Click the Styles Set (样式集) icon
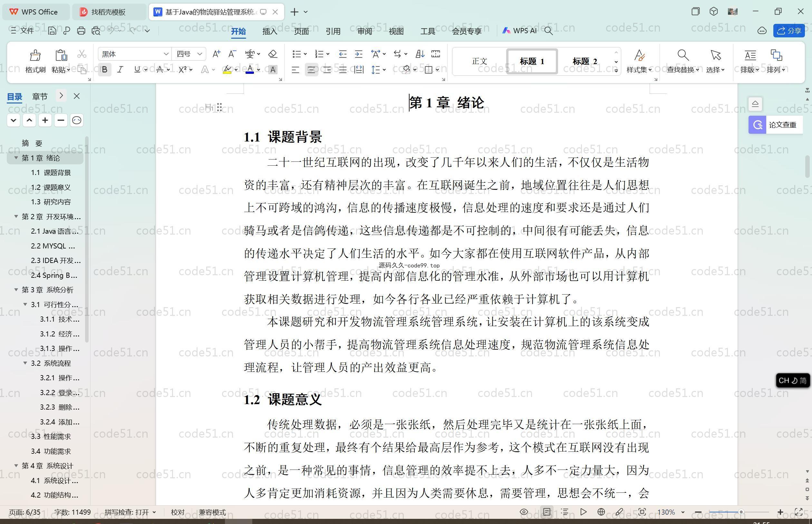Image resolution: width=812 pixels, height=524 pixels. tap(639, 55)
